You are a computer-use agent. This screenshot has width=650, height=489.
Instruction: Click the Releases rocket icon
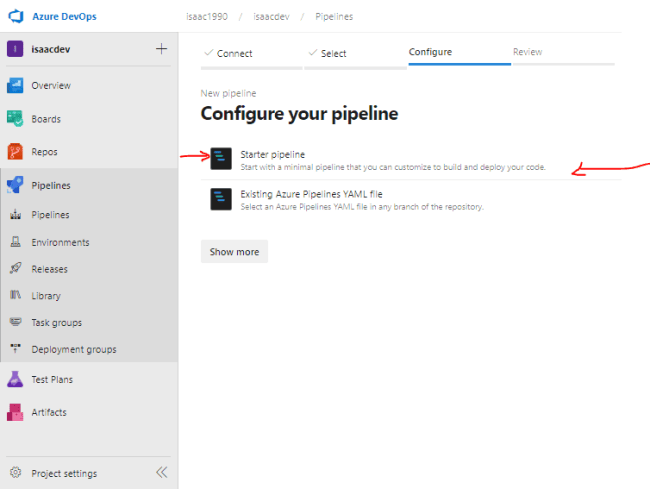(x=15, y=269)
